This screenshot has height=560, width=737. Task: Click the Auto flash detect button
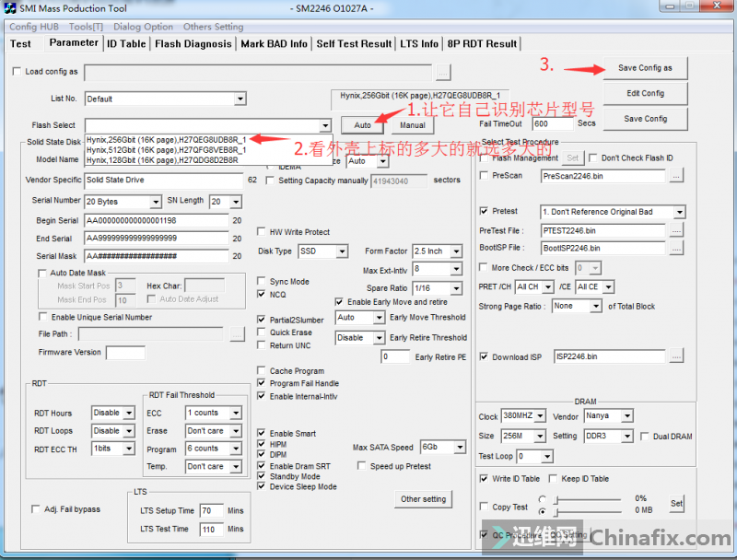[362, 125]
